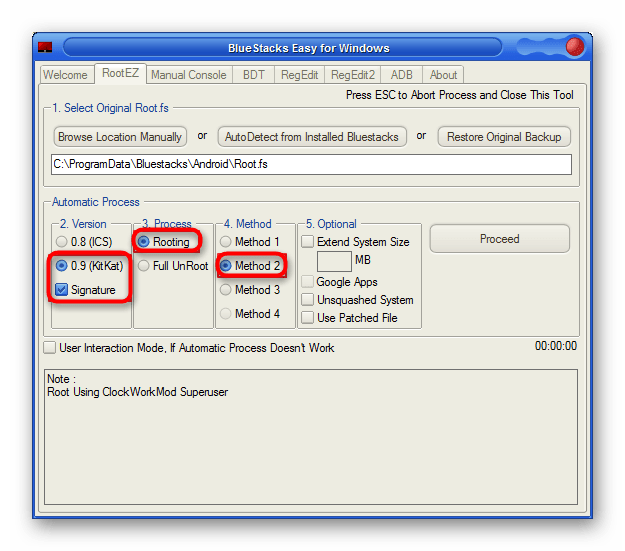Click AutoDetect from Installed Bluestacks
The height and width of the screenshot is (551, 625).
[312, 137]
